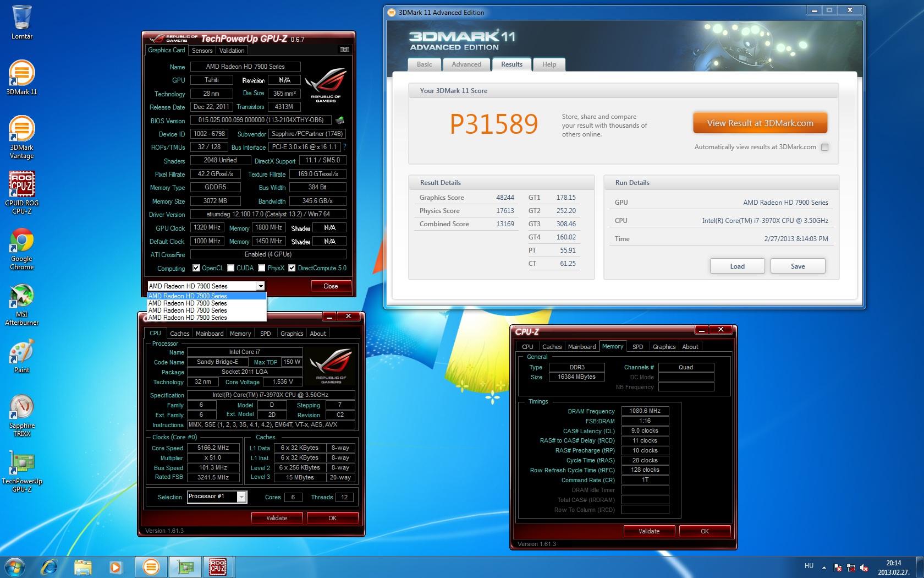Switch to GPU-Z via its taskbar button
The height and width of the screenshot is (578, 924).
(x=185, y=566)
